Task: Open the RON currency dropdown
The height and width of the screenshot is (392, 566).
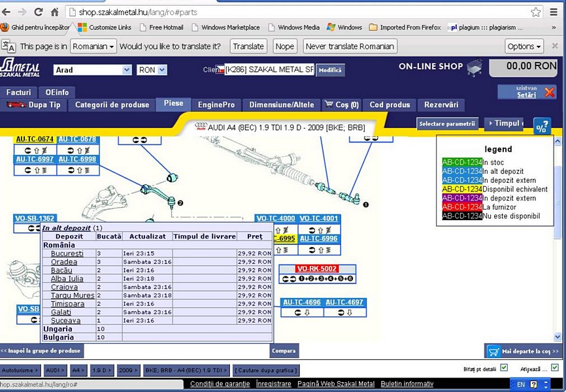Action: tap(152, 70)
